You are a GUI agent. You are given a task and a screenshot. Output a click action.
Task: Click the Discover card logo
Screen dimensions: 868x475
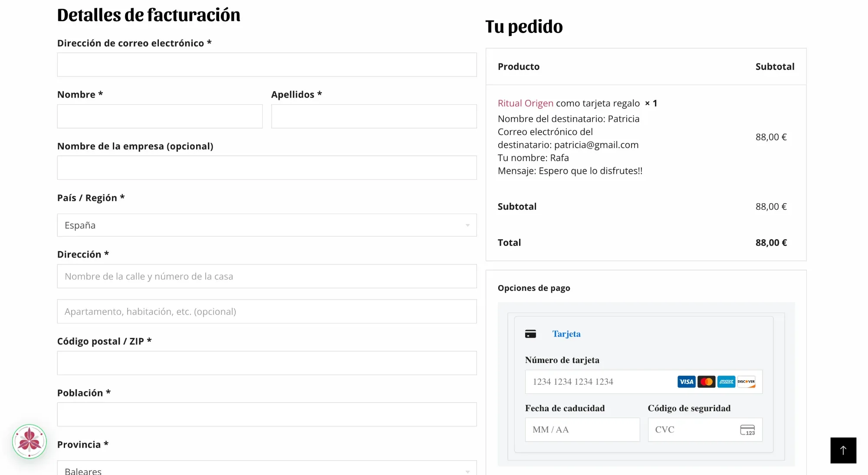click(746, 382)
